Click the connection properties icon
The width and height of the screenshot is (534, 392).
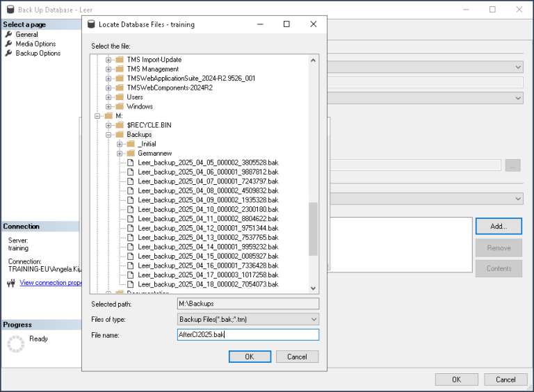10,283
